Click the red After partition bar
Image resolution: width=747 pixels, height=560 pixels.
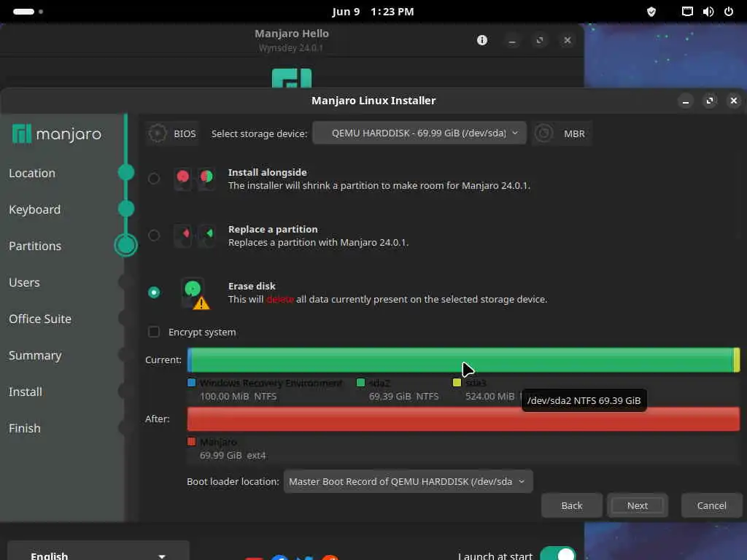463,419
